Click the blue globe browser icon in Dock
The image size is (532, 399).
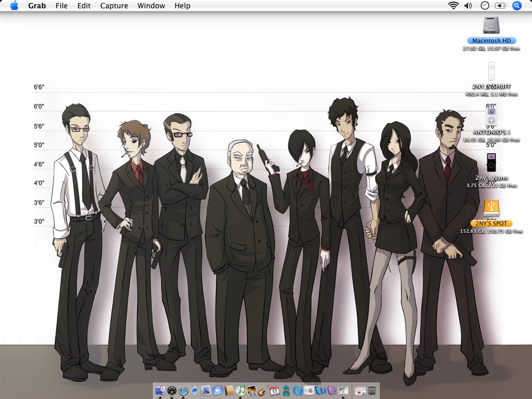coord(195,391)
